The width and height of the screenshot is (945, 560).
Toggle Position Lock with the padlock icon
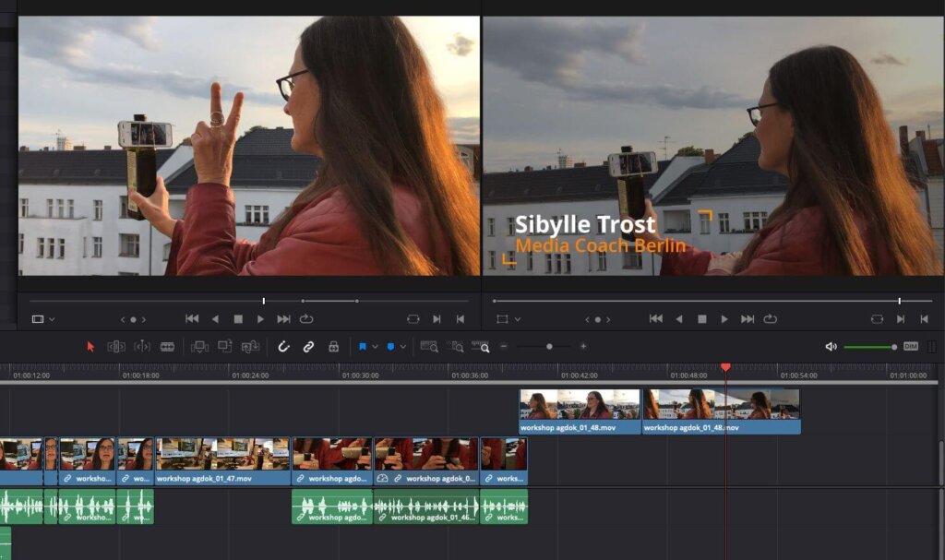click(332, 346)
